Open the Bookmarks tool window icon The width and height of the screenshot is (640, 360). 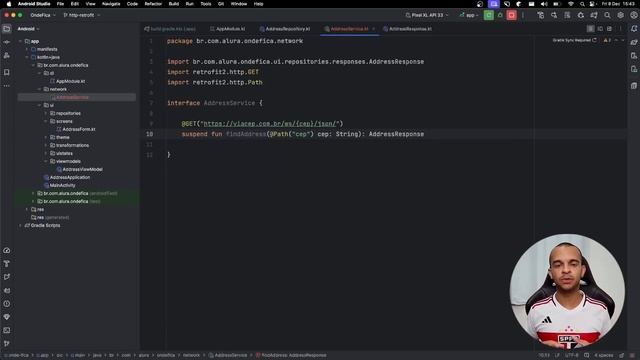point(7,72)
